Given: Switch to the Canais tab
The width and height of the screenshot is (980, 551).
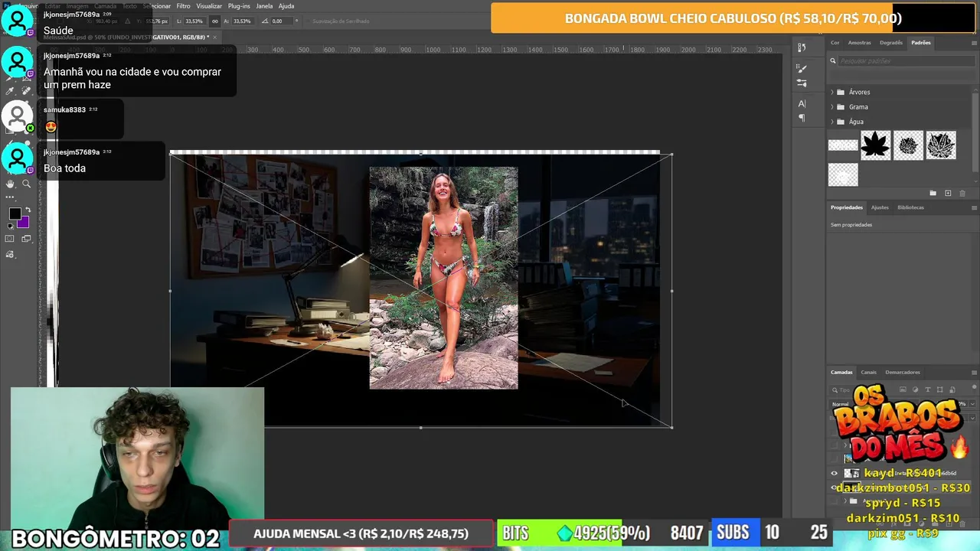Looking at the screenshot, I should [x=868, y=372].
